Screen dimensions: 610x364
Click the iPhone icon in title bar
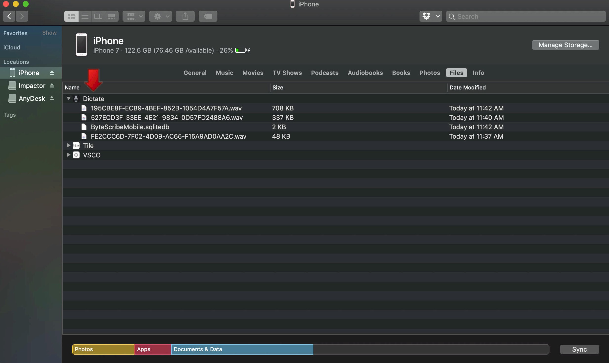pos(293,4)
